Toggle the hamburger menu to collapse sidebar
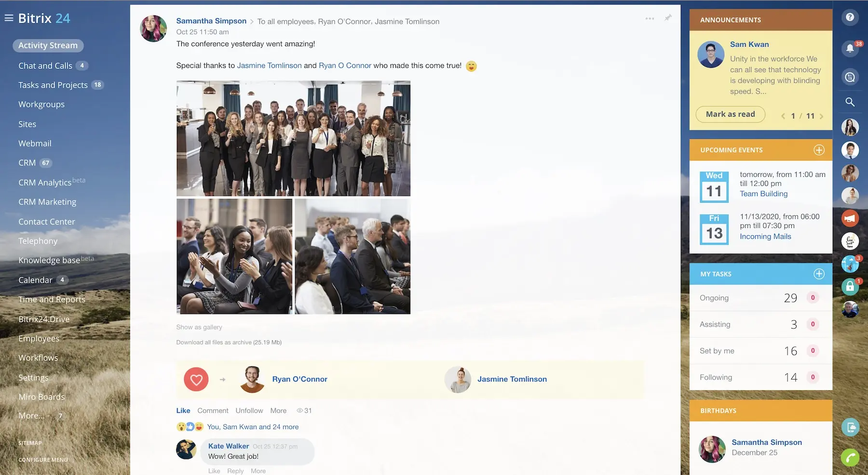The image size is (868, 475). point(9,18)
